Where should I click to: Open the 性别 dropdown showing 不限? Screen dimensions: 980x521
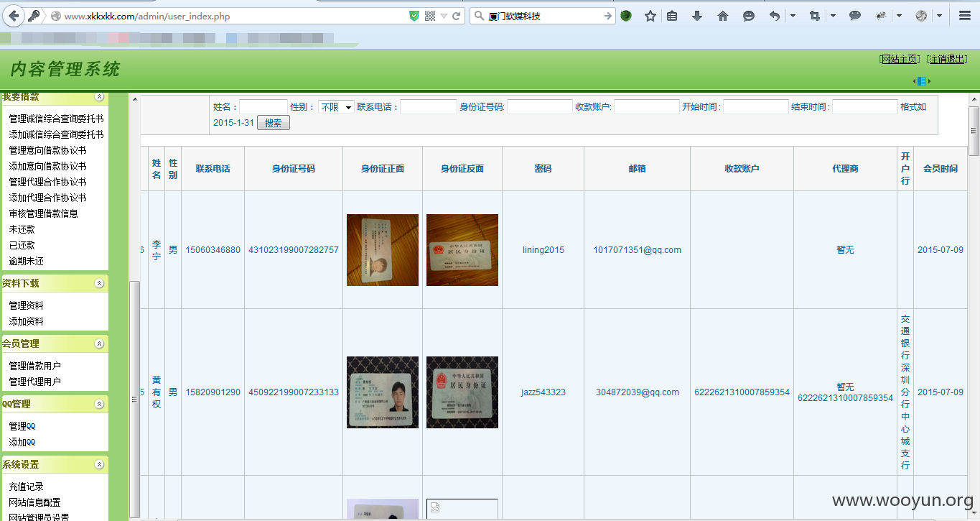[336, 107]
